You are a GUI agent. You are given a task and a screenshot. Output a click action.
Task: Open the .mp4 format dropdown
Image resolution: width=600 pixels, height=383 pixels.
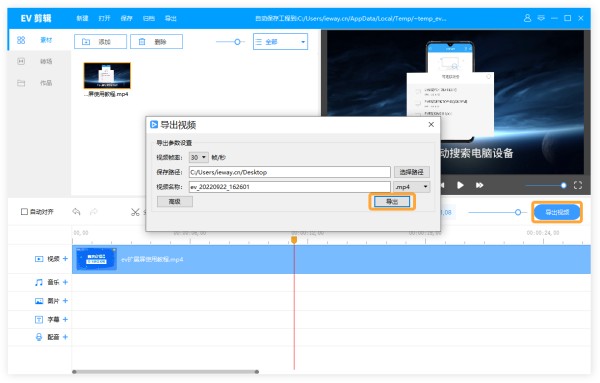tap(412, 187)
